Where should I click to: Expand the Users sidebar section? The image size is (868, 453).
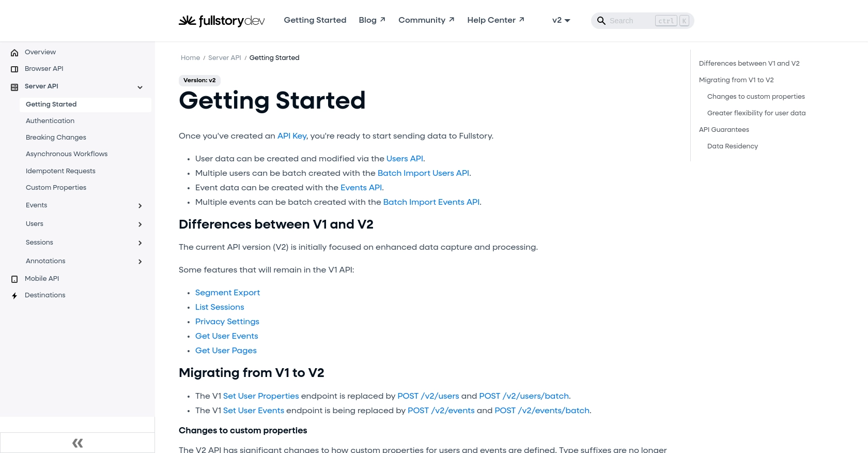click(140, 224)
